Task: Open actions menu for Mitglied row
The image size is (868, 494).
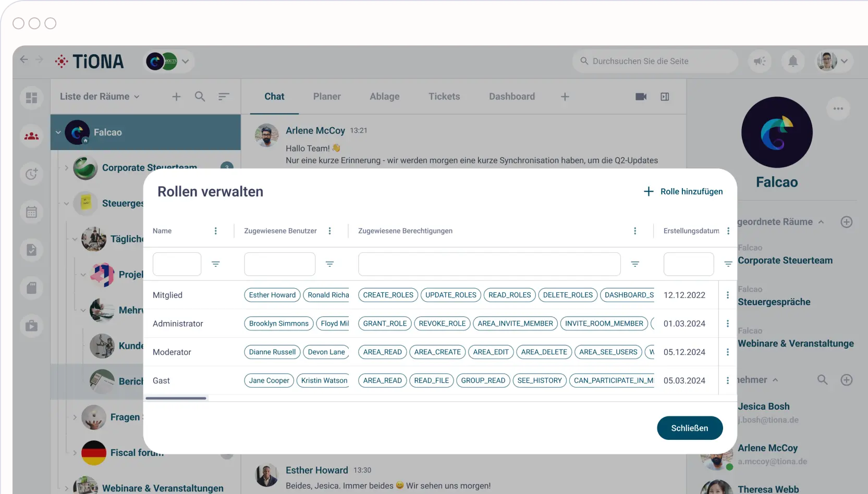Action: pos(728,295)
